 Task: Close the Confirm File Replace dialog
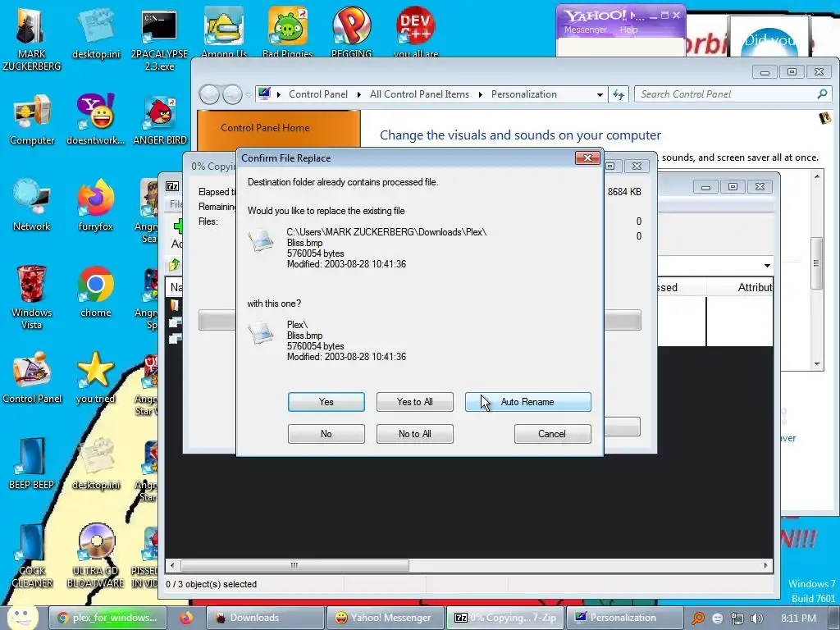587,158
